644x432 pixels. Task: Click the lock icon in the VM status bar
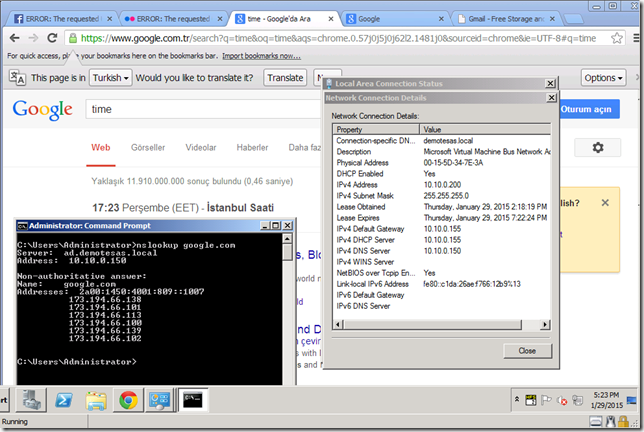623,421
